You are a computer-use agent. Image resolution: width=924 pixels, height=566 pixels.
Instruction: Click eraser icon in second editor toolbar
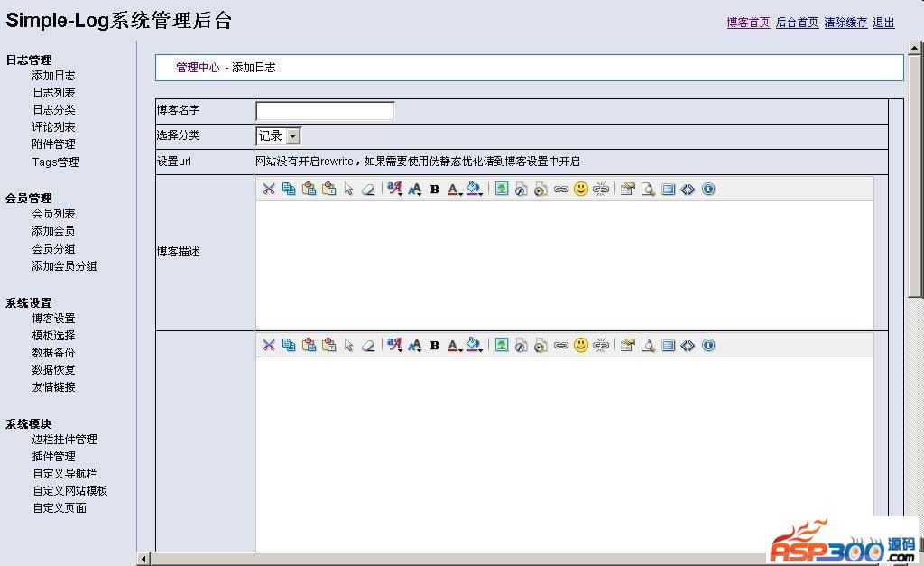tap(368, 345)
